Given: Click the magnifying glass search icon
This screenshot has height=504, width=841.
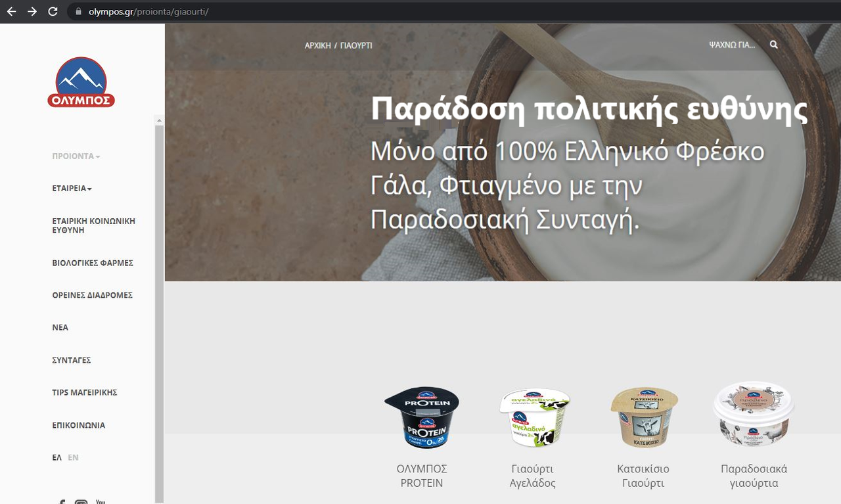Looking at the screenshot, I should coord(773,45).
